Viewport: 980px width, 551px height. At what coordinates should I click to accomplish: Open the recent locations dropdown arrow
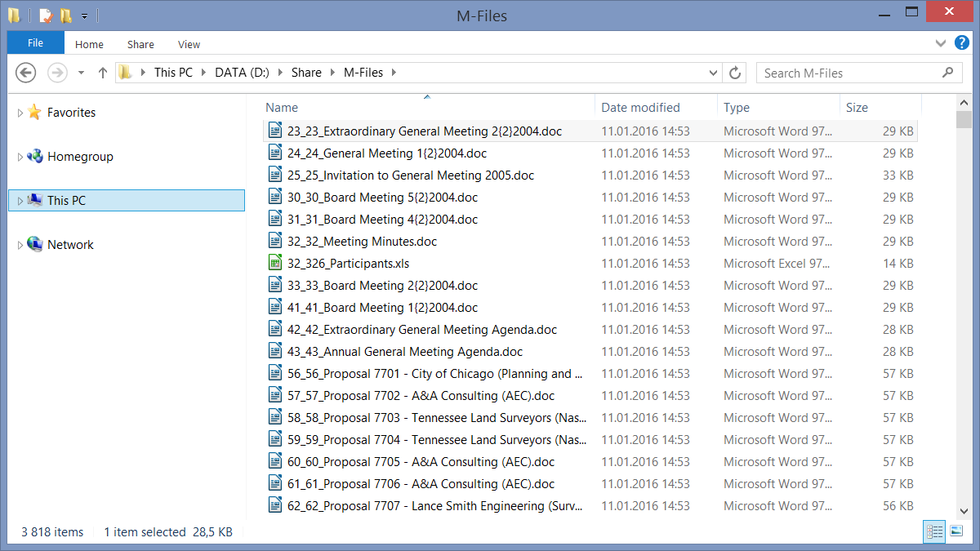pos(81,73)
